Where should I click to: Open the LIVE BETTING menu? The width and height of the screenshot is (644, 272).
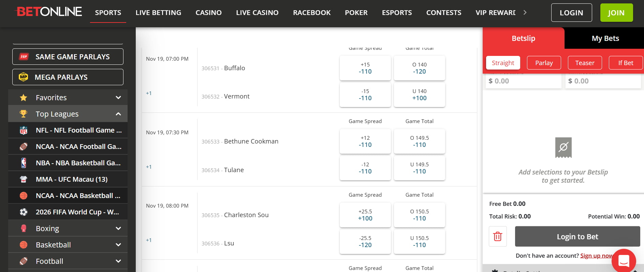click(x=158, y=13)
